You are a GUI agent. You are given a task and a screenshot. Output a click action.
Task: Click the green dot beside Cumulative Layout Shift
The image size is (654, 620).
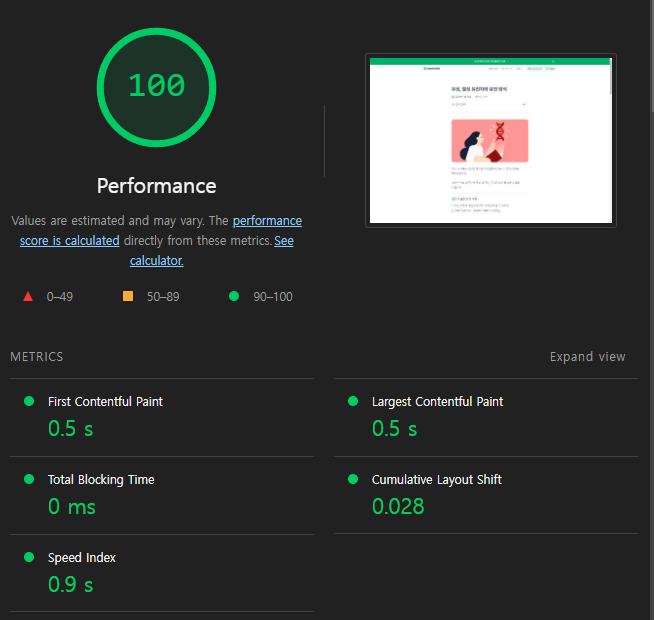(353, 479)
